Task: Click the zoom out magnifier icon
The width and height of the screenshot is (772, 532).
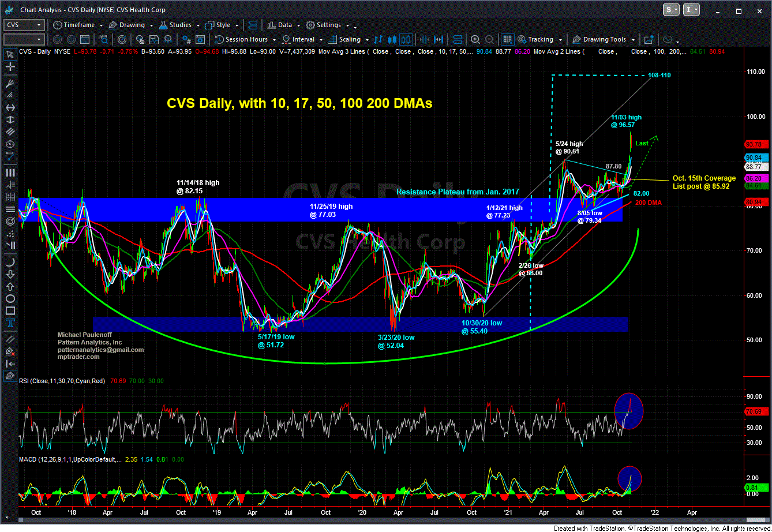Action: click(x=489, y=39)
